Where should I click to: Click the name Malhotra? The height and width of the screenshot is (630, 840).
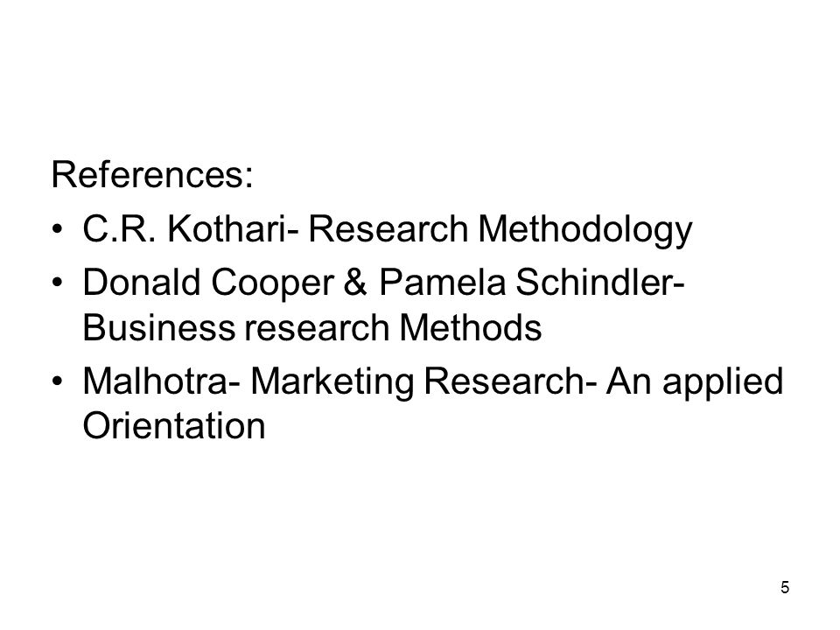point(156,381)
